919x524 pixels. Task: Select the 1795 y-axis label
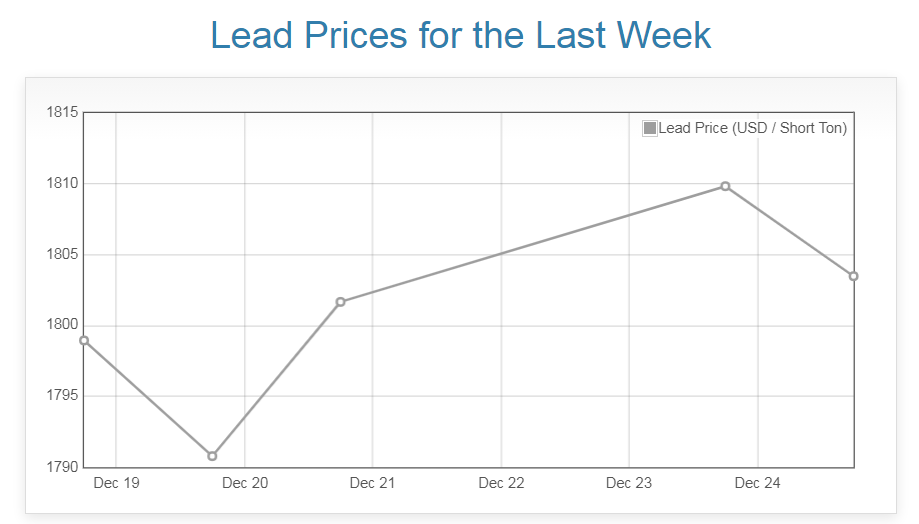(x=62, y=396)
